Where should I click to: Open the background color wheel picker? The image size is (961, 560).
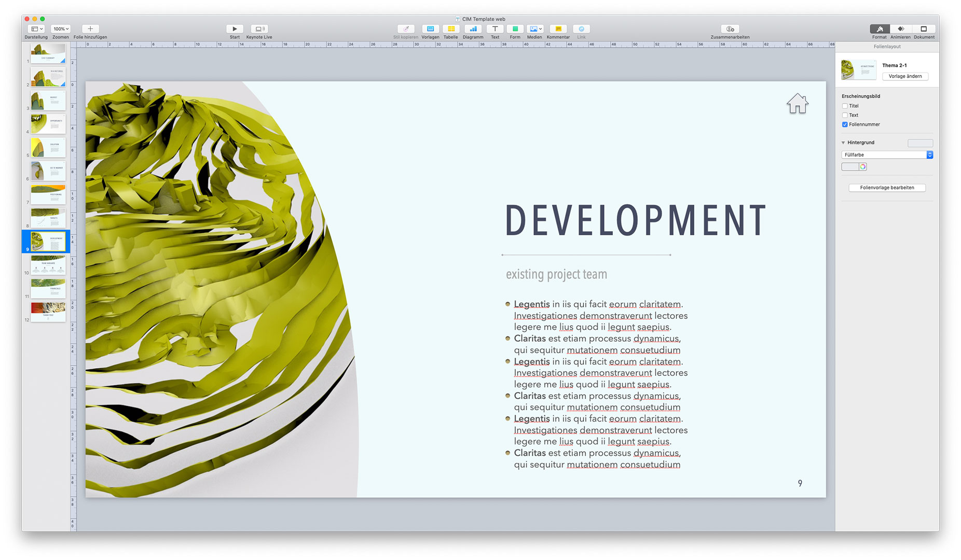862,166
